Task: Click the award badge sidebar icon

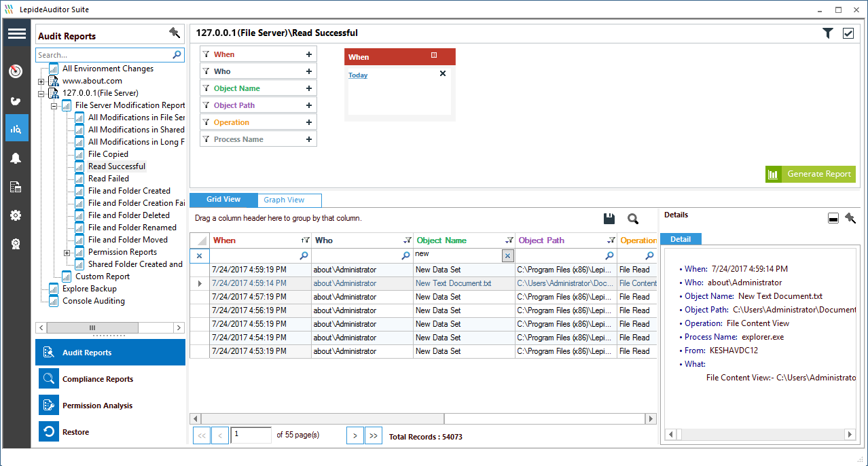Action: 16,244
